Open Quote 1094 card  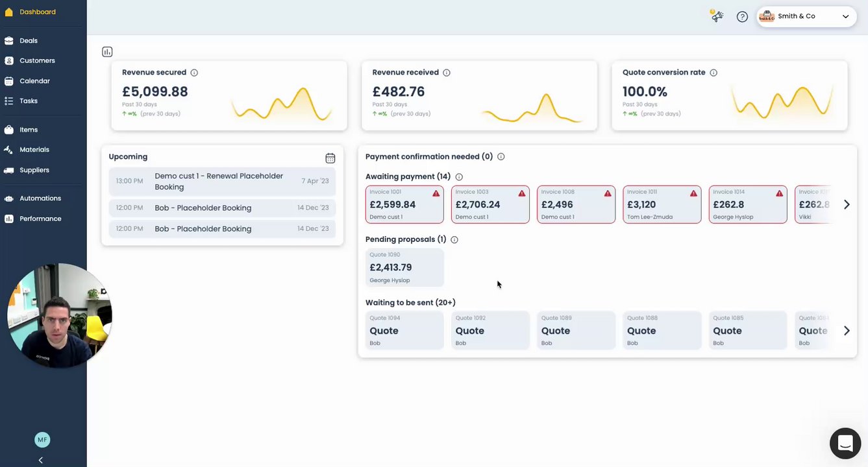coord(404,331)
